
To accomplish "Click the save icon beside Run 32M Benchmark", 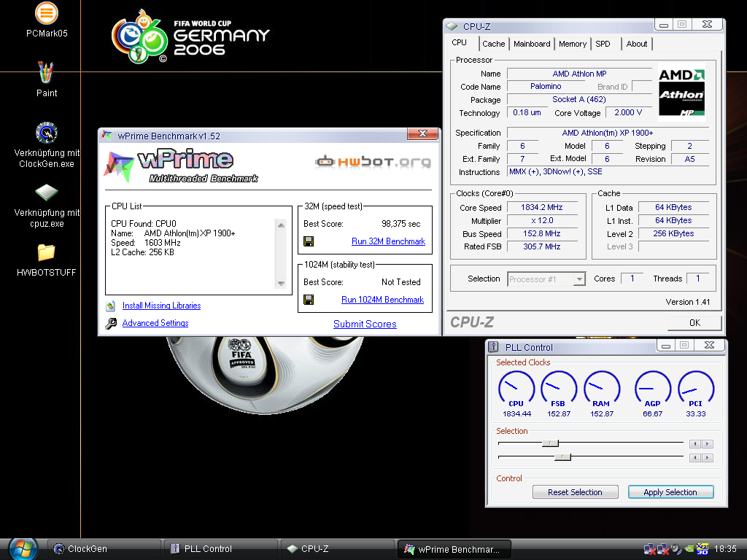I will tap(309, 241).
